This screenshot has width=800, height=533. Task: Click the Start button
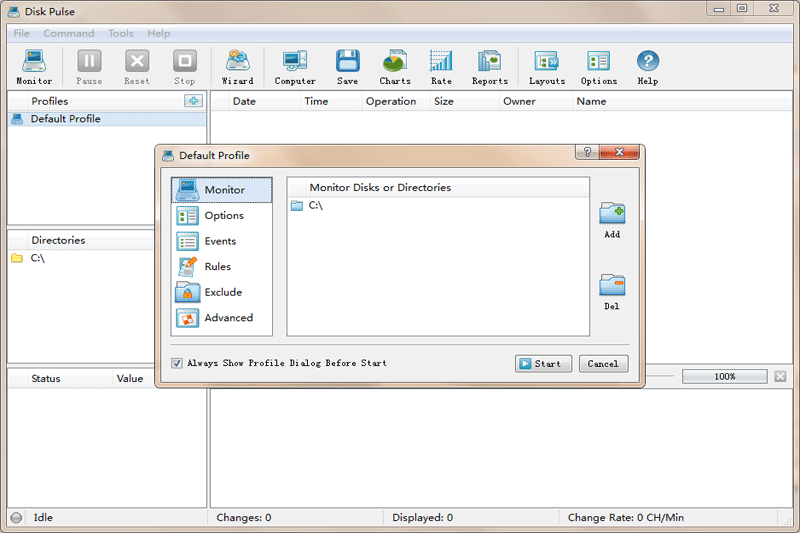tap(543, 364)
